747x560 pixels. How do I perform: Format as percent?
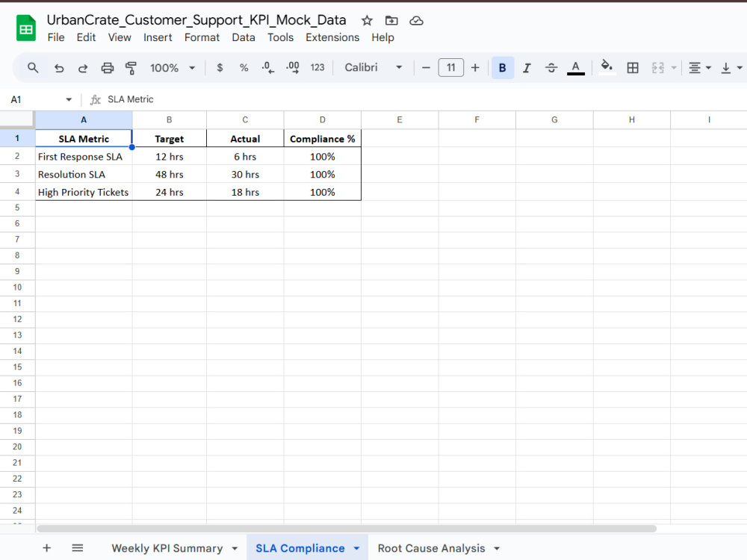(x=244, y=68)
